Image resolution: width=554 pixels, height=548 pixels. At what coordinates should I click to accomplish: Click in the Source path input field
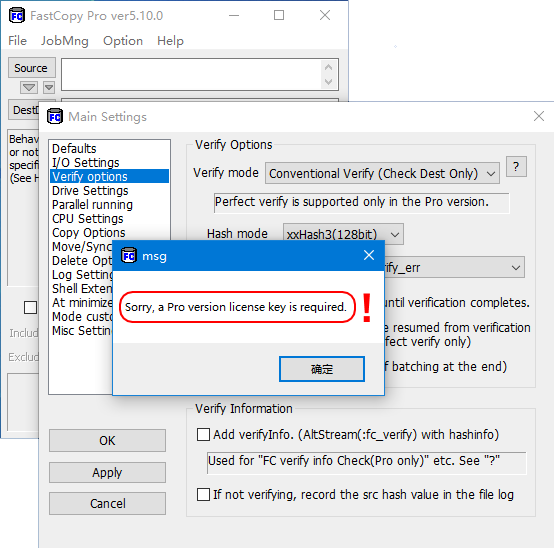click(200, 75)
